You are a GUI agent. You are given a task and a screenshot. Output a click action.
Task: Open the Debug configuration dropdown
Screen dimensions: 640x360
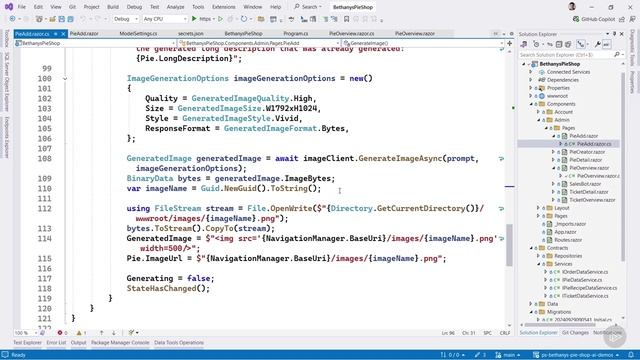point(126,19)
